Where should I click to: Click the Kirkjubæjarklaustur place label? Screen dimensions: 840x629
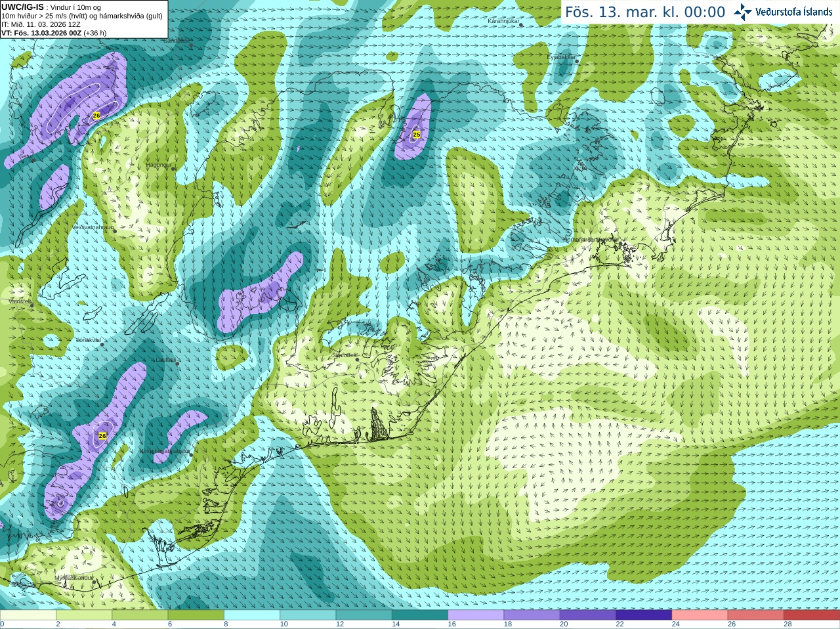[165, 451]
